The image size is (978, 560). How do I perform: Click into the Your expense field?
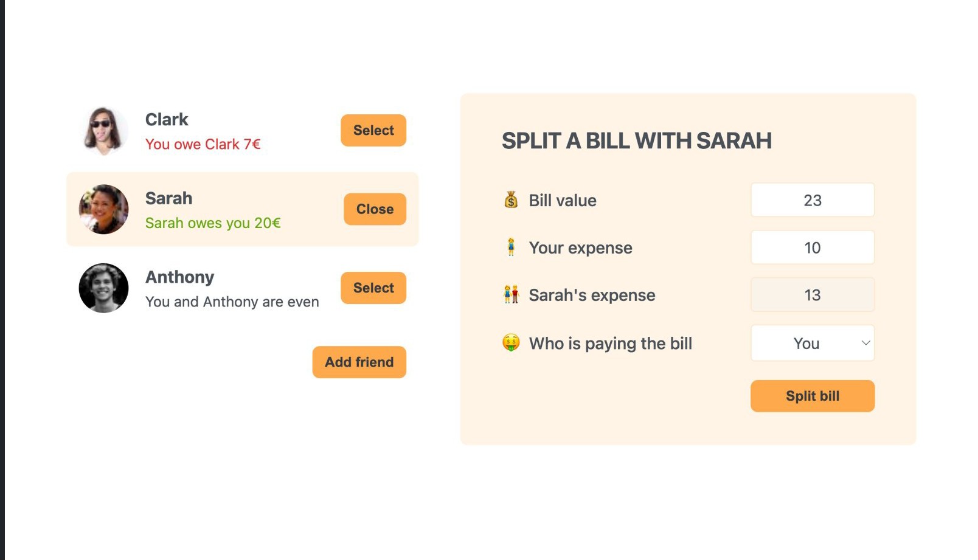(x=813, y=247)
